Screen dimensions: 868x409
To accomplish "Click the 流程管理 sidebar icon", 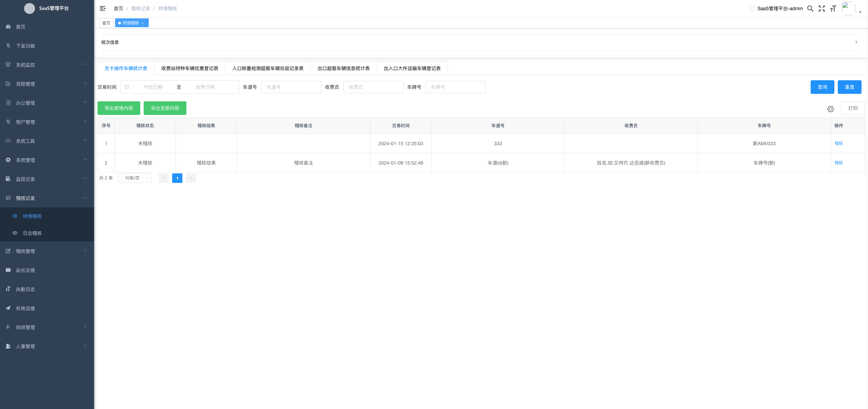I will pyautogui.click(x=8, y=84).
